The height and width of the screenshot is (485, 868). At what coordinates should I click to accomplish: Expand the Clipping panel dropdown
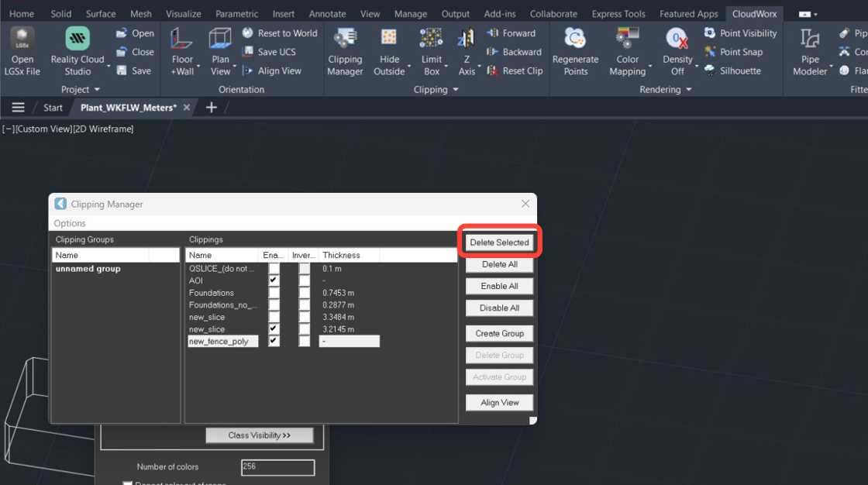coord(456,89)
